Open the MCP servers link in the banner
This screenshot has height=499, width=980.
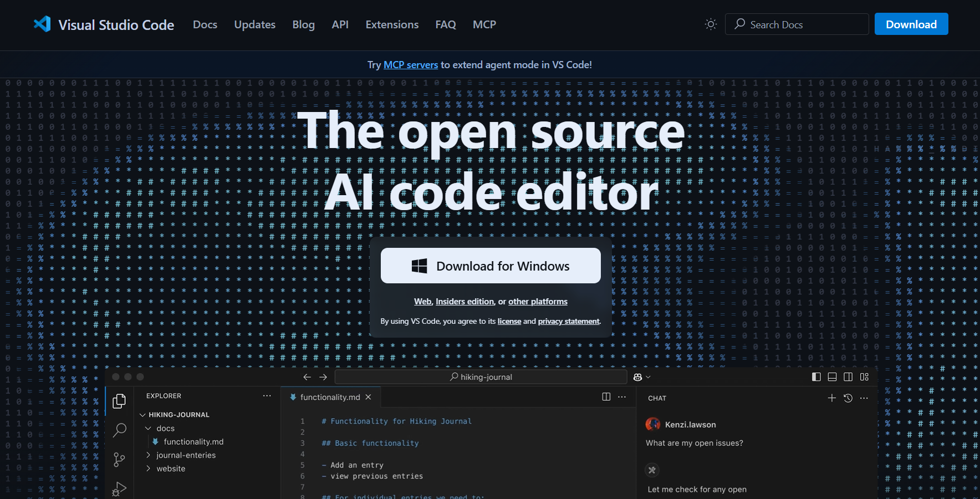[x=410, y=64]
